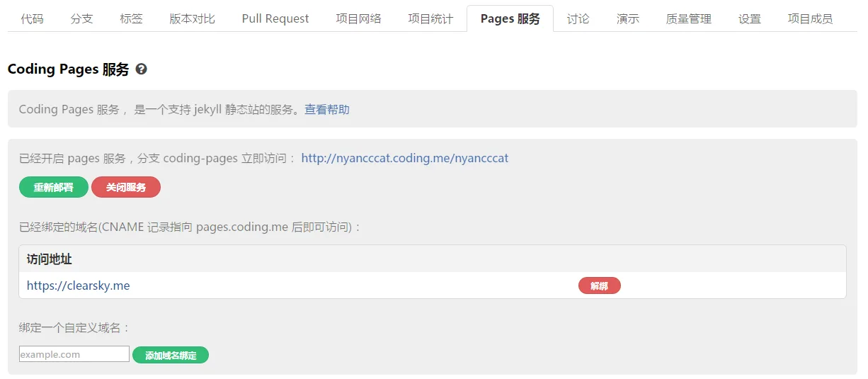Select the Pages 服务 tab
The width and height of the screenshot is (868, 379).
510,18
